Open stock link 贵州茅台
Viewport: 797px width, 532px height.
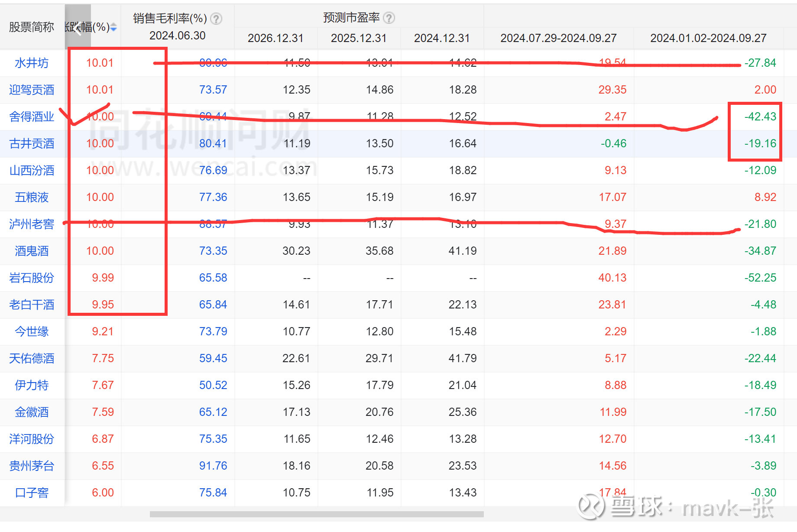point(32,466)
